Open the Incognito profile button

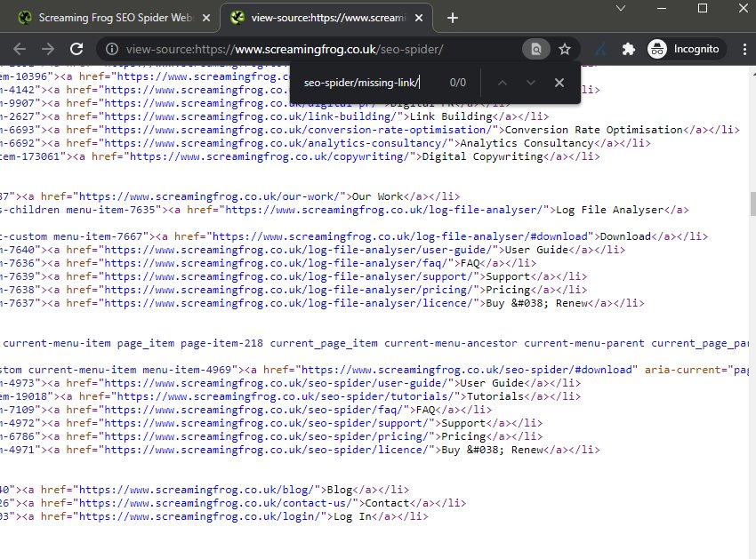686,49
